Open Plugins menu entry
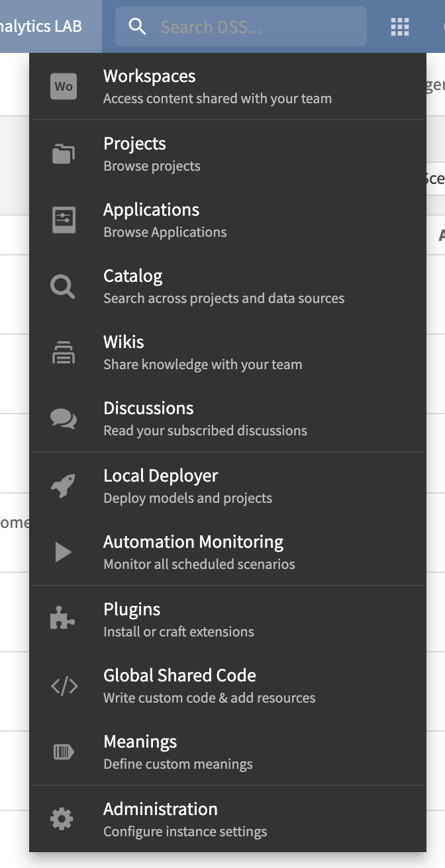The image size is (445, 868). [228, 620]
